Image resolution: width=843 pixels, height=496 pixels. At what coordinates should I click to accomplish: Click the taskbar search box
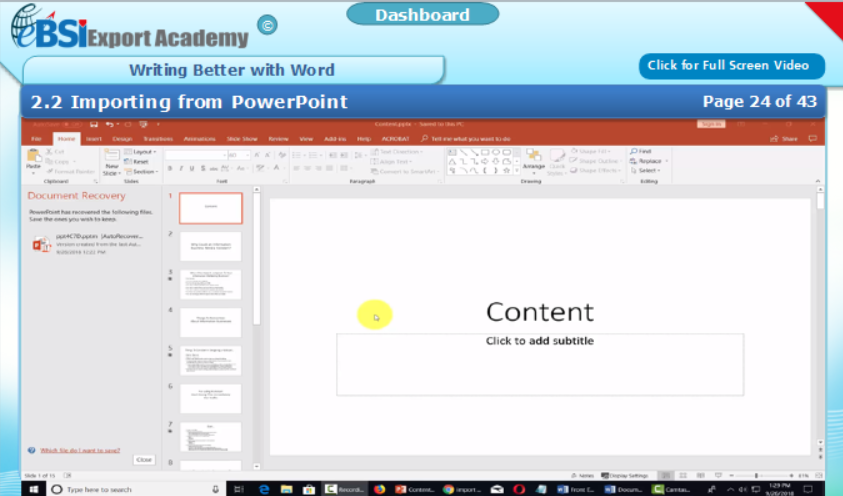(x=137, y=490)
